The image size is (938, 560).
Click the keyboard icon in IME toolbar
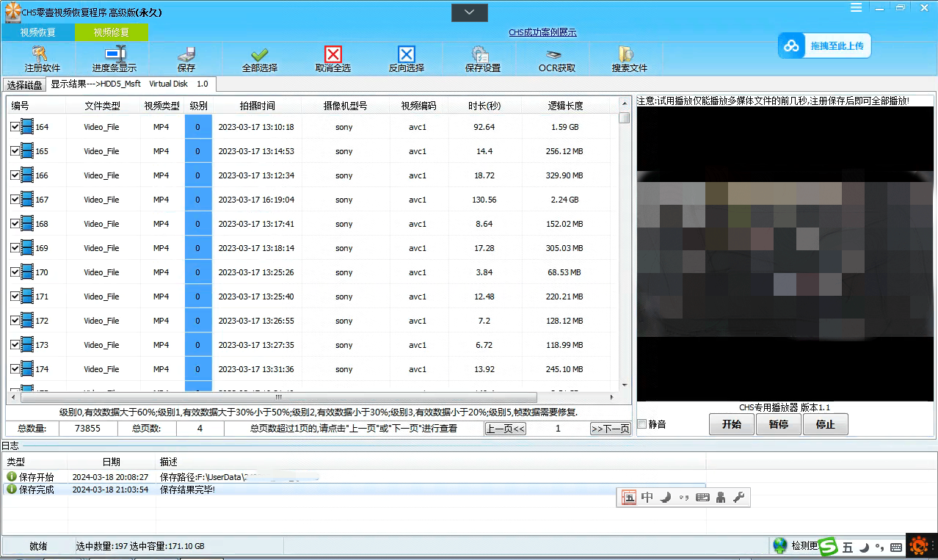702,498
